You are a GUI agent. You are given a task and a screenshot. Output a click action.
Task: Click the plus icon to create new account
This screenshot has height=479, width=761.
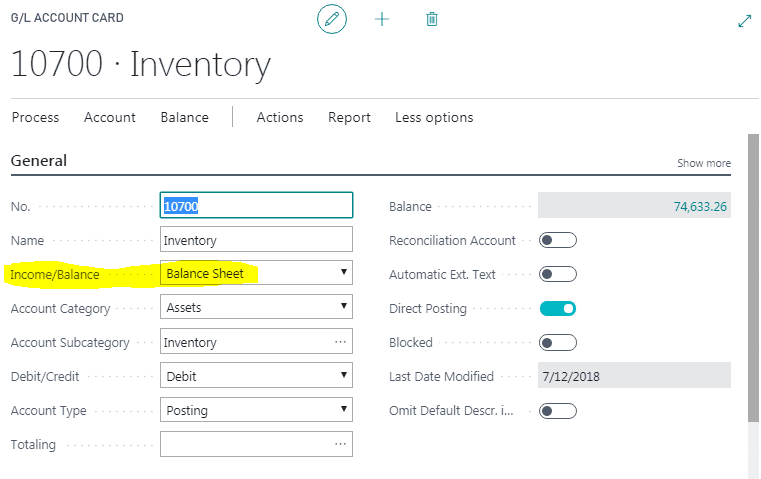[x=382, y=19]
